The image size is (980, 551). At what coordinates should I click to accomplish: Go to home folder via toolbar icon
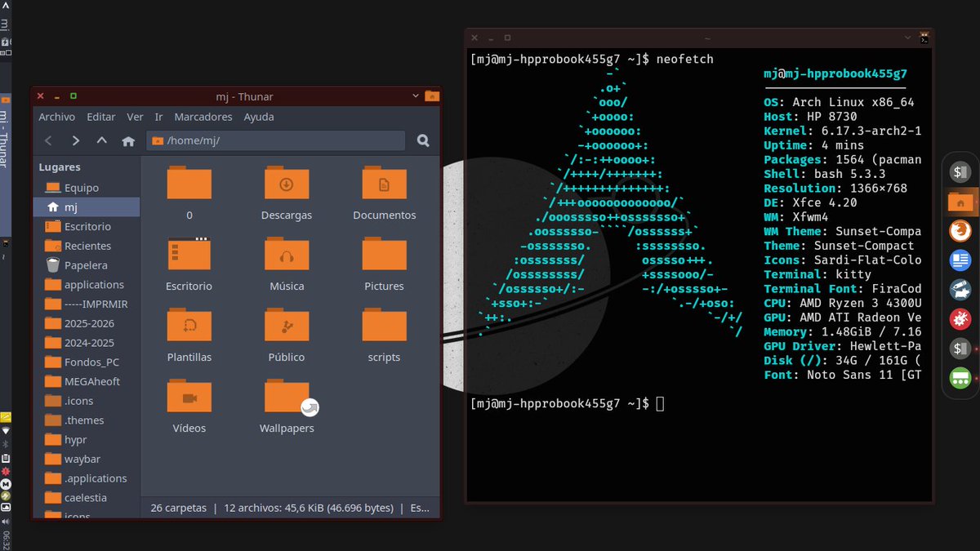127,140
